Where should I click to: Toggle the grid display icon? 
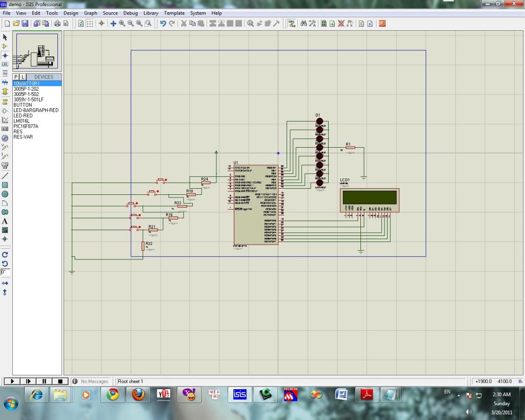[x=90, y=24]
